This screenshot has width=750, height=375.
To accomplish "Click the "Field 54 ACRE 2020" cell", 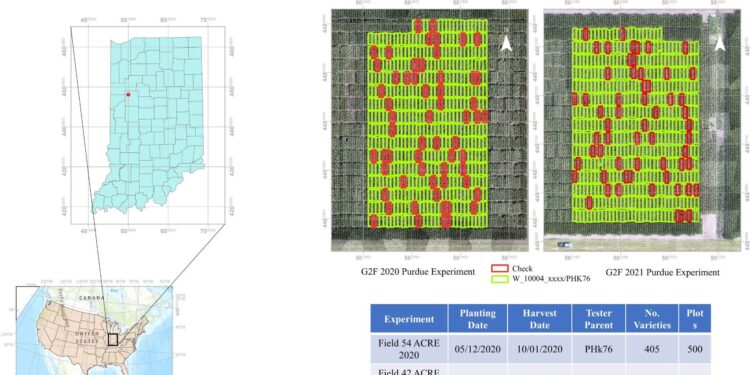I will (x=409, y=349).
